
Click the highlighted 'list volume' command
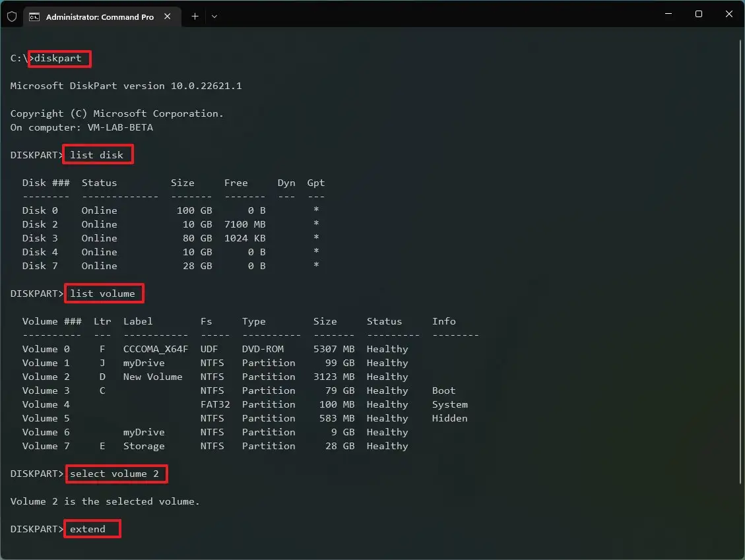point(104,294)
